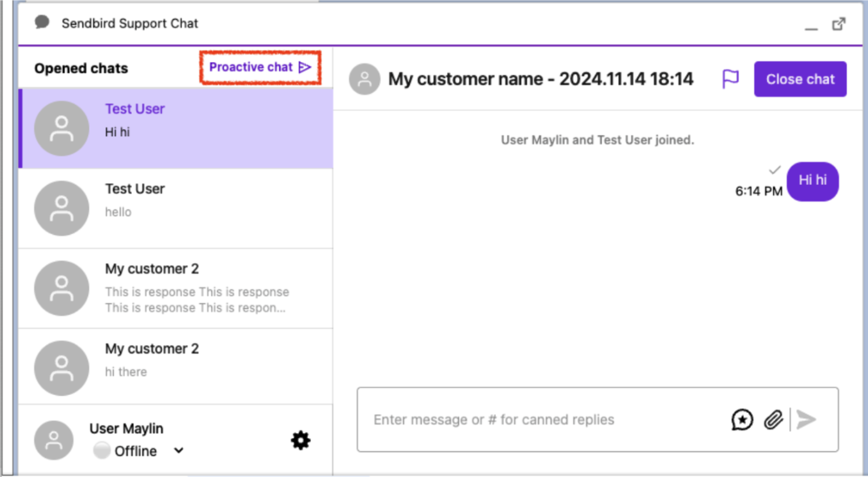The width and height of the screenshot is (868, 477).
Task: Click the 'Hi hi' sent message bubble
Action: 813,181
